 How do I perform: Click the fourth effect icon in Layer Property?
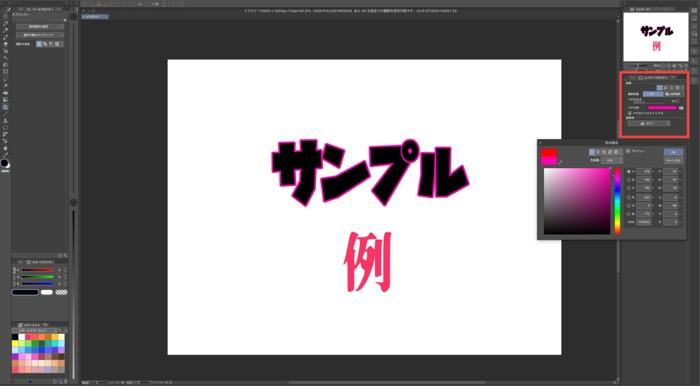pos(678,88)
